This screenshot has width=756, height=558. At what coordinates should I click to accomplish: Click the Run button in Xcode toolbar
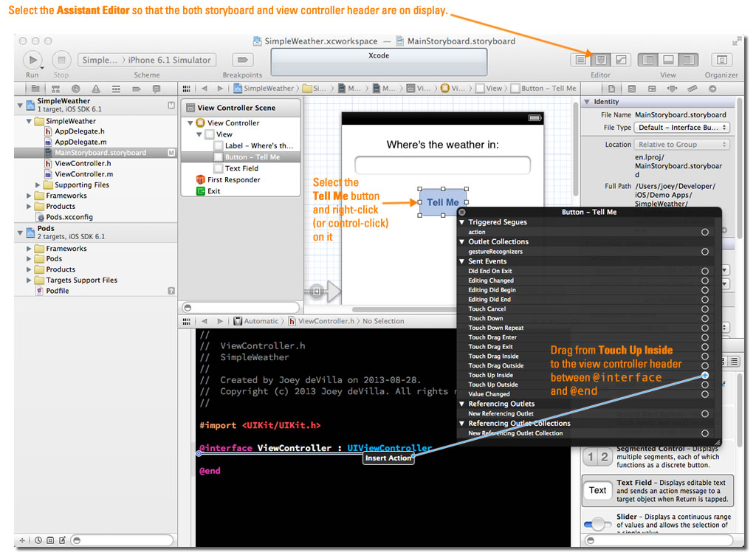pyautogui.click(x=32, y=61)
